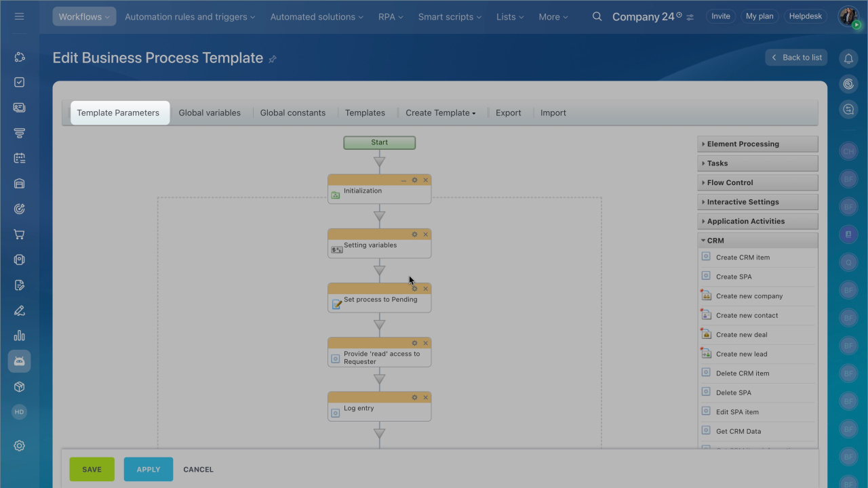The height and width of the screenshot is (488, 868).
Task: Click the Back to list button
Action: point(796,58)
